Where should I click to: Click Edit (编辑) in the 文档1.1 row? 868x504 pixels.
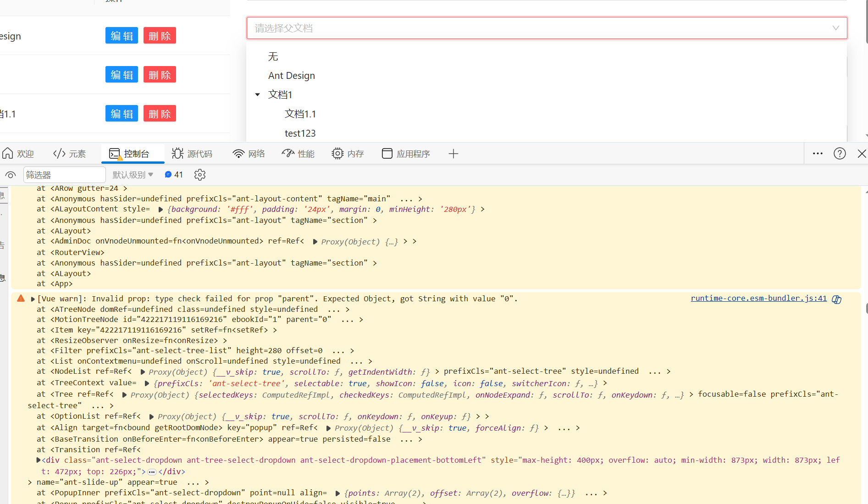(x=122, y=114)
